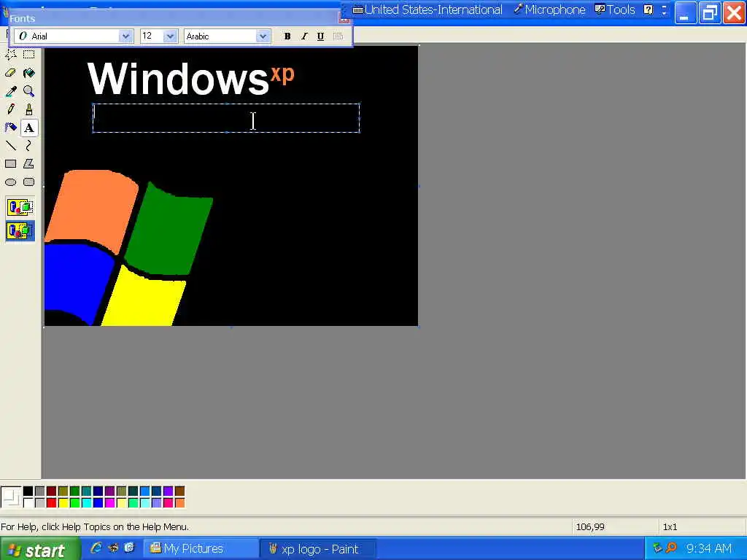Toggle bold in Fonts toolbar
Screen dimensions: 747x560
tap(287, 36)
